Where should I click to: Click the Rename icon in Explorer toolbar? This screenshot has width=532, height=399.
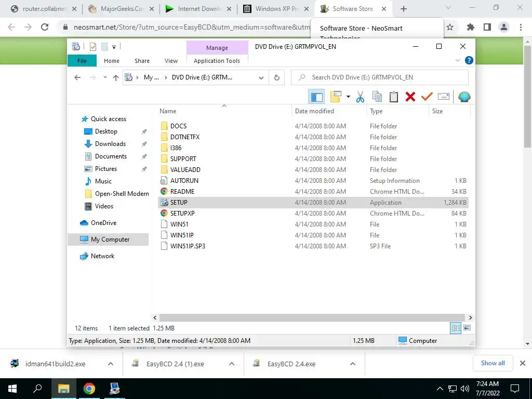pos(444,97)
